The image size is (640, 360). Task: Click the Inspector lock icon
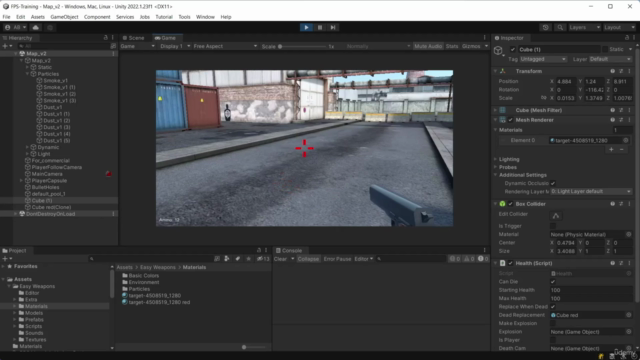coord(627,38)
